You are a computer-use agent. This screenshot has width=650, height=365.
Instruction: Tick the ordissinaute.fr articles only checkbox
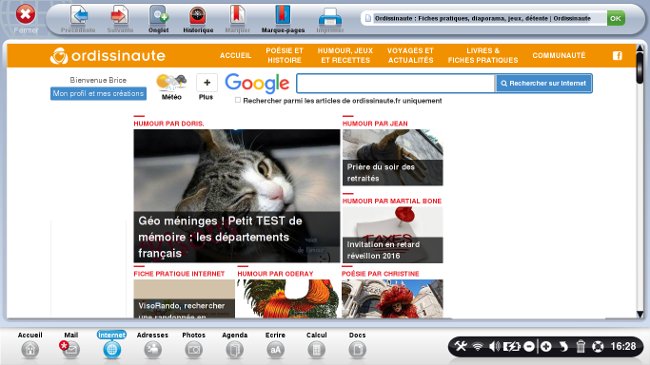(x=238, y=100)
